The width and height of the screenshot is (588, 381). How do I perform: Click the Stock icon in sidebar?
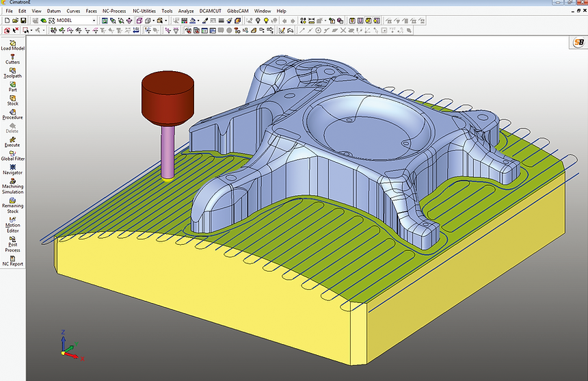click(x=12, y=100)
